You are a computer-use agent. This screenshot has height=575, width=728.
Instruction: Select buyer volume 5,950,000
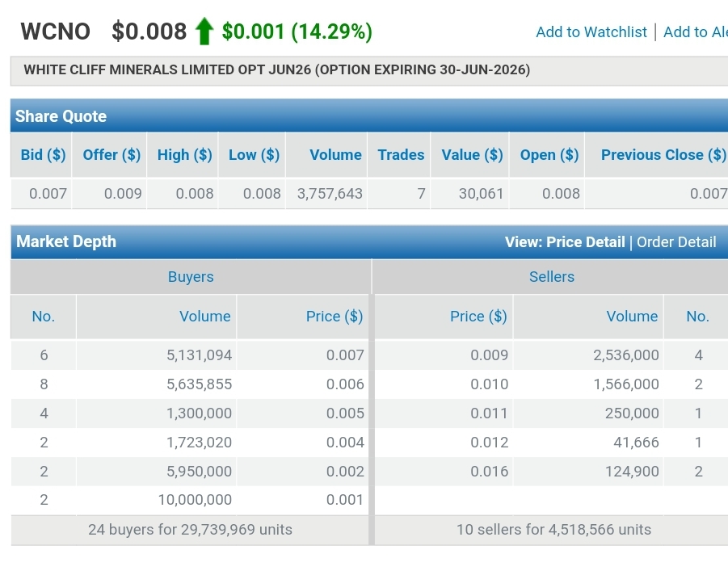pos(200,472)
